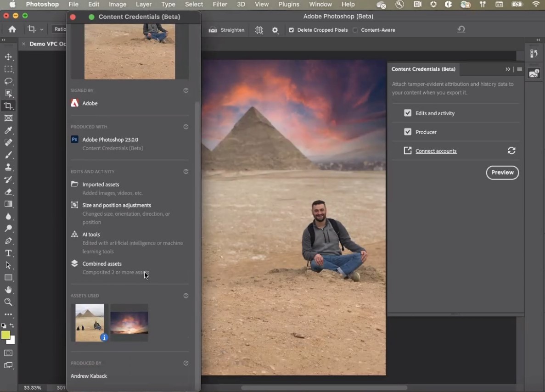Viewport: 545px width, 392px height.
Task: Open the crop settings gear icon
Action: (275, 30)
